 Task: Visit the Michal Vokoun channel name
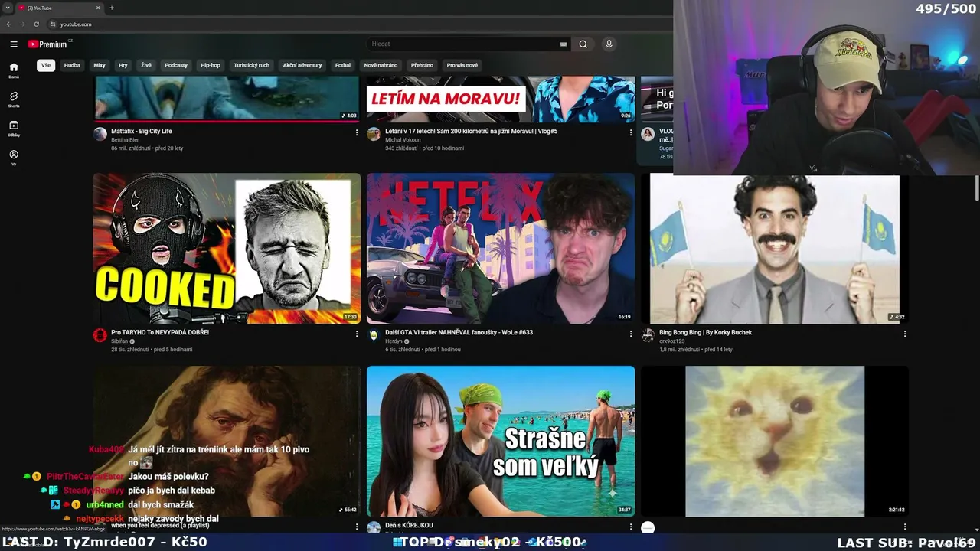403,140
